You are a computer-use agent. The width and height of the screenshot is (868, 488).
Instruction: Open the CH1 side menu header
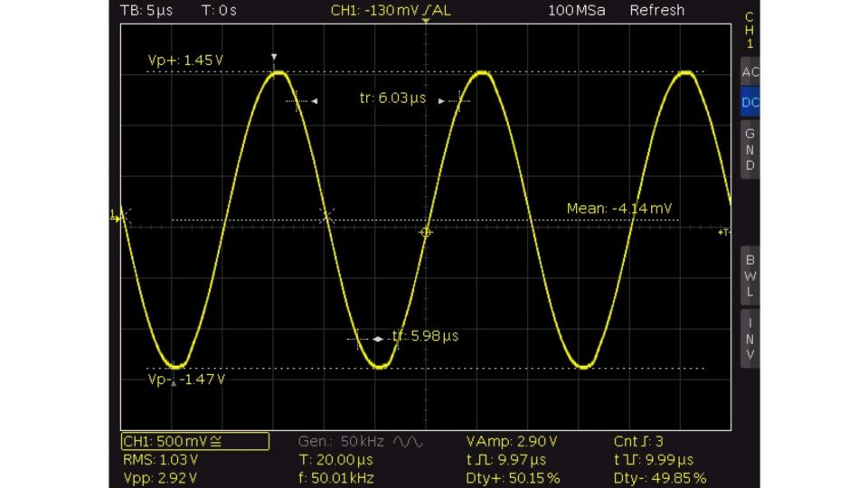click(750, 29)
